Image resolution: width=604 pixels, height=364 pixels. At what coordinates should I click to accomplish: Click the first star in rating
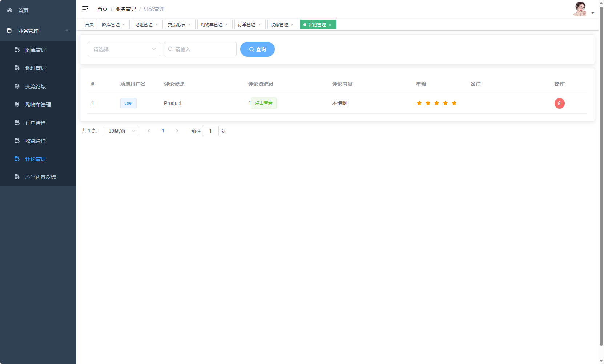[419, 103]
